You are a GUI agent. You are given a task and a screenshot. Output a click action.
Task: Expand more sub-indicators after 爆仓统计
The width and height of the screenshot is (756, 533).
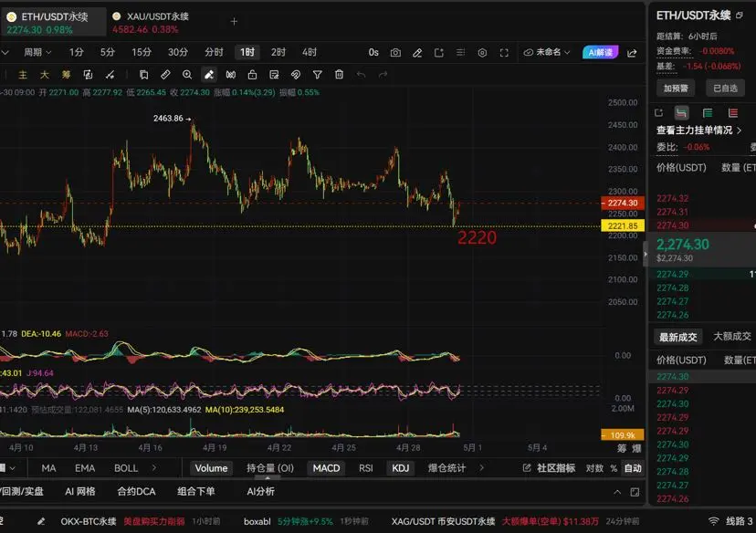click(481, 467)
